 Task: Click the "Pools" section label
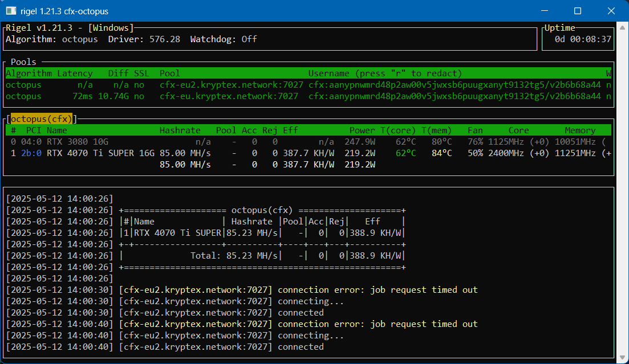23,62
